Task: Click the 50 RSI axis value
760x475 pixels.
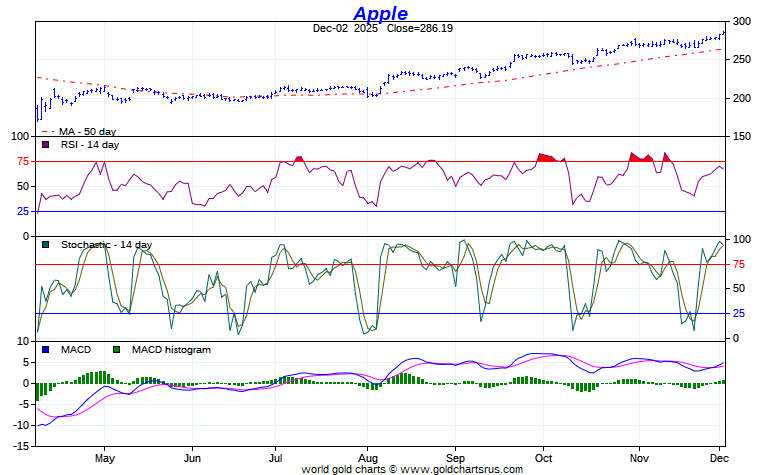Action: point(23,186)
